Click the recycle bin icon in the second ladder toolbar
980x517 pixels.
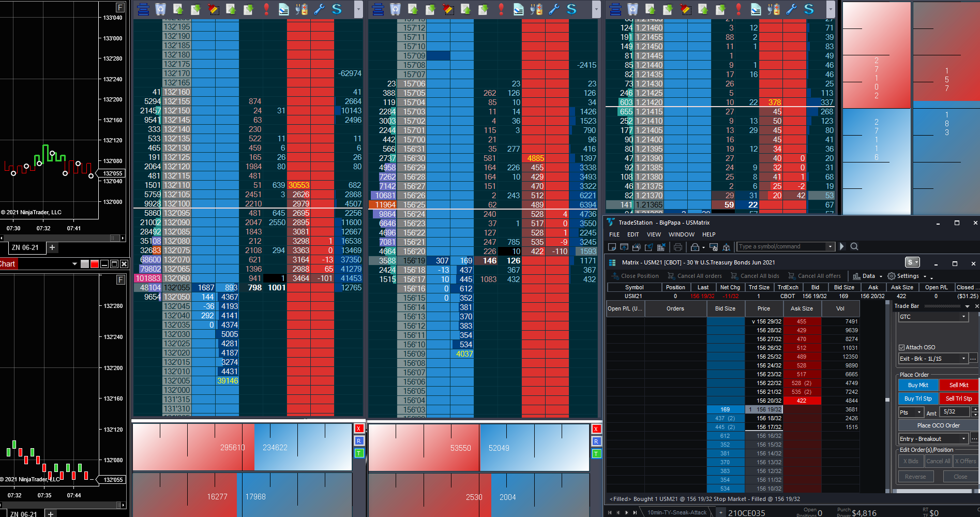click(x=395, y=9)
